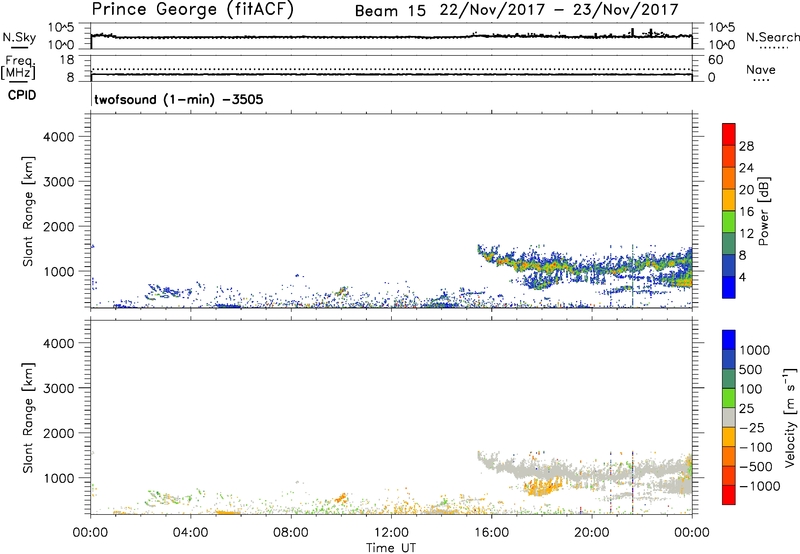Click 'Slant Range [km]' label of power panel
Image resolution: width=800 pixels, height=554 pixels.
pyautogui.click(x=28, y=212)
